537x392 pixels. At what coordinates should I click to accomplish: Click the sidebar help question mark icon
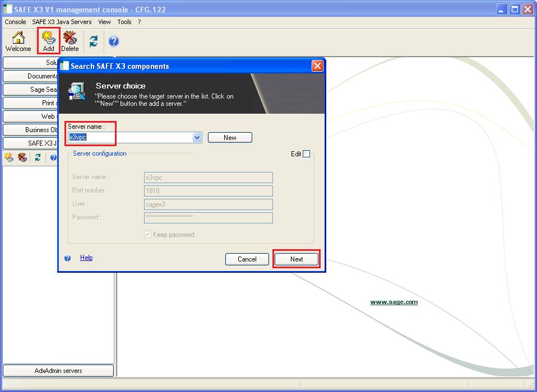[52, 157]
